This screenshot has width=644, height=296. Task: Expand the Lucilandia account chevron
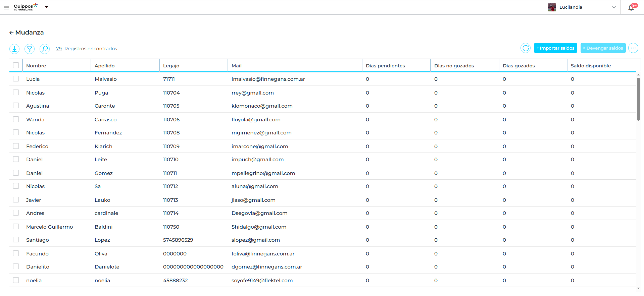tap(614, 7)
